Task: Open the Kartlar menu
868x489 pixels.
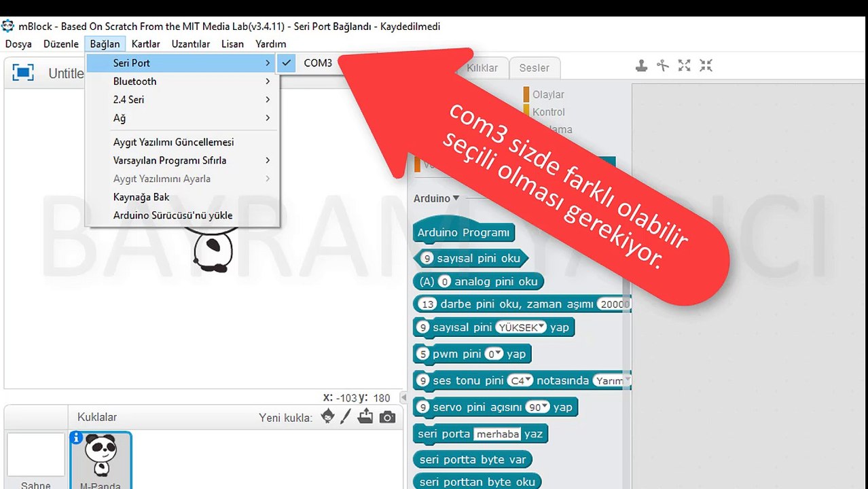Action: click(146, 43)
